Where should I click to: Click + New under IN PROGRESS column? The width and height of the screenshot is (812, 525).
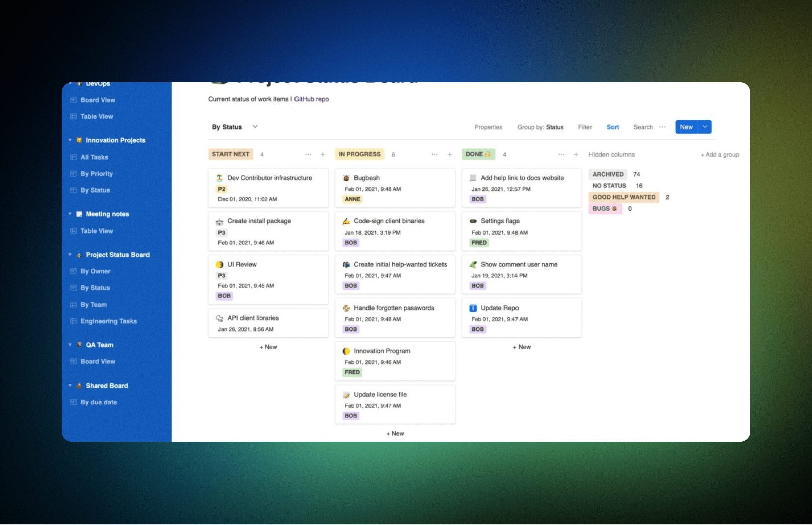pos(395,434)
